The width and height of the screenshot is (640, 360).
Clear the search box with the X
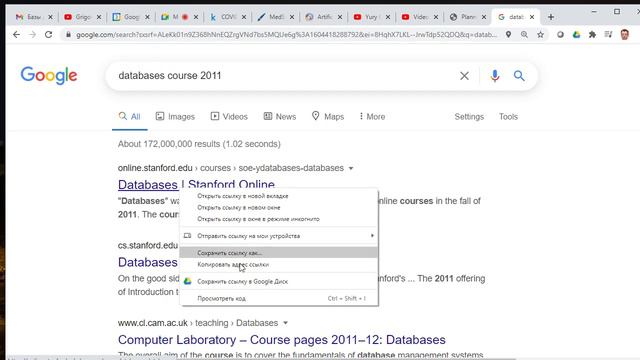464,76
